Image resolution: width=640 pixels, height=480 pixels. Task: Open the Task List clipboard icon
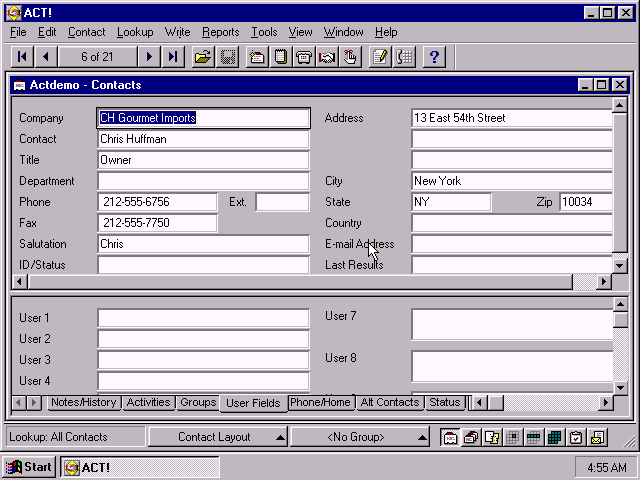point(576,438)
